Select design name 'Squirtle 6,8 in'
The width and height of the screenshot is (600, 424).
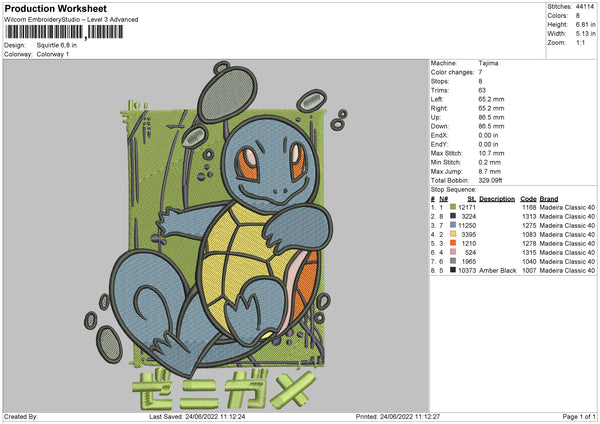[x=57, y=45]
